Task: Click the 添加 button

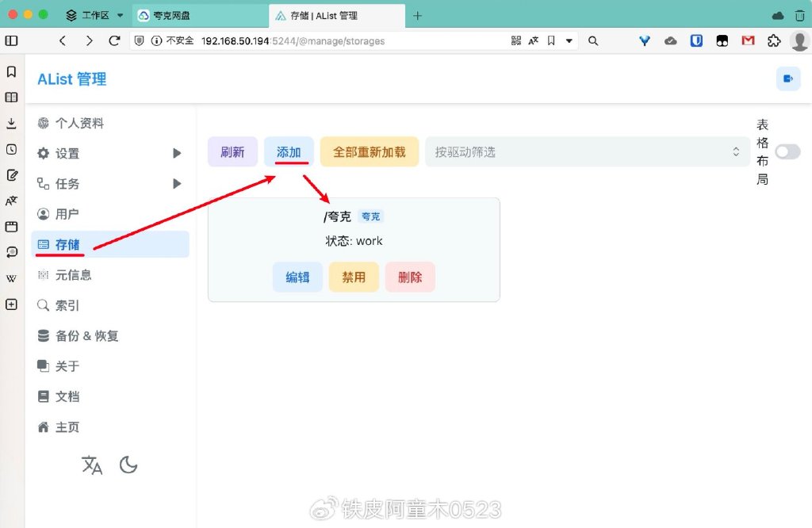Action: coord(289,151)
